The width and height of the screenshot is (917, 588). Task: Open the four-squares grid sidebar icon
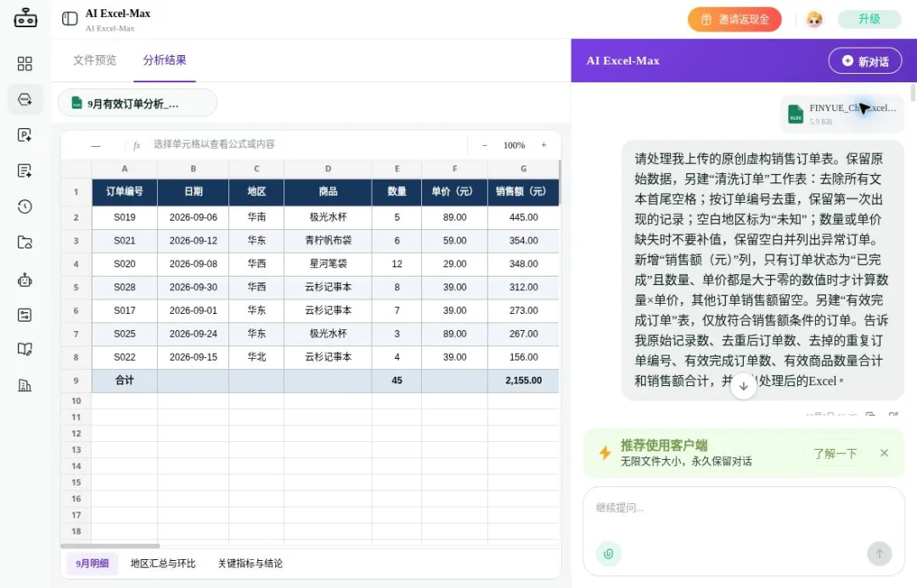25,63
